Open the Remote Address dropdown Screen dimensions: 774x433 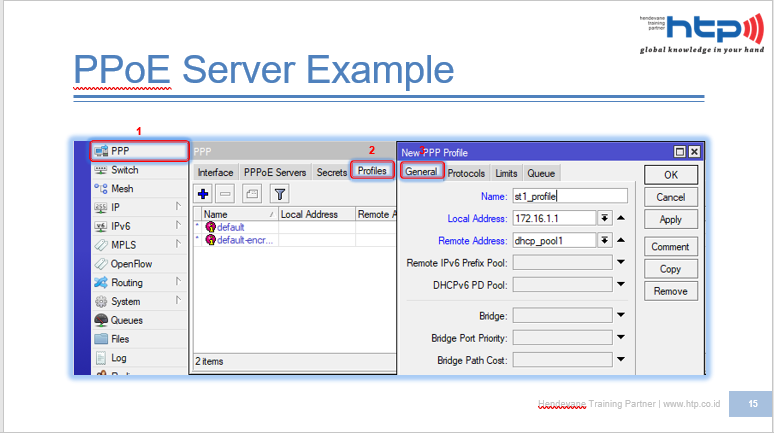605,240
